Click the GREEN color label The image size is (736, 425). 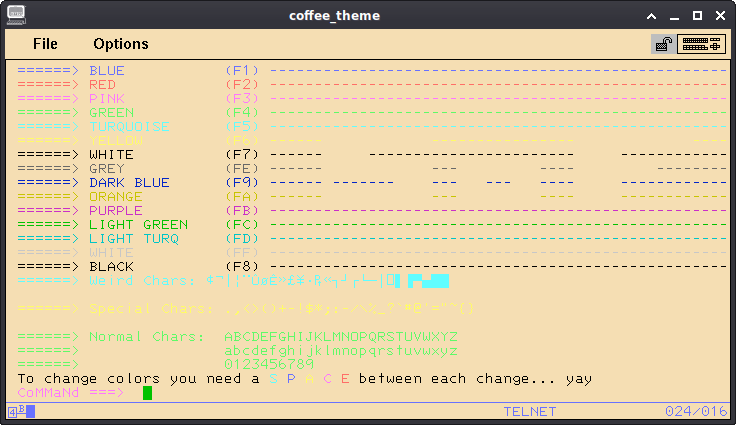tap(112, 113)
